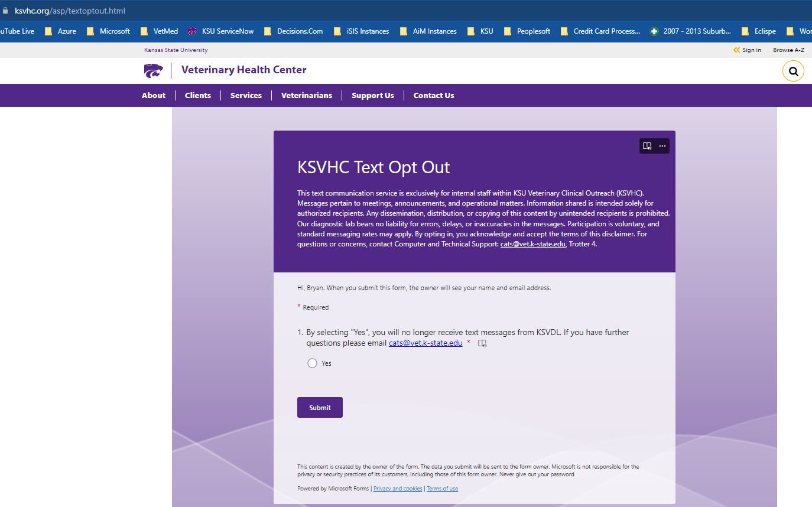Open the Decisions.Com bookmark folder
812x507 pixels.
point(294,31)
